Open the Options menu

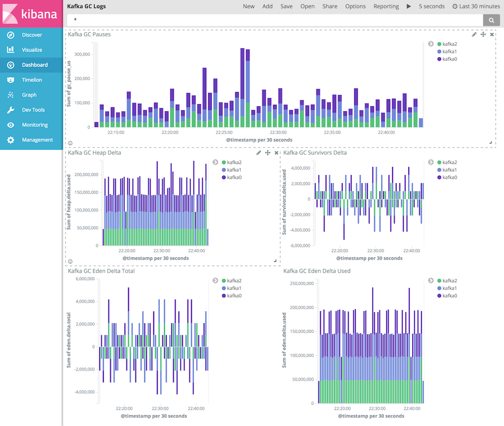click(355, 7)
